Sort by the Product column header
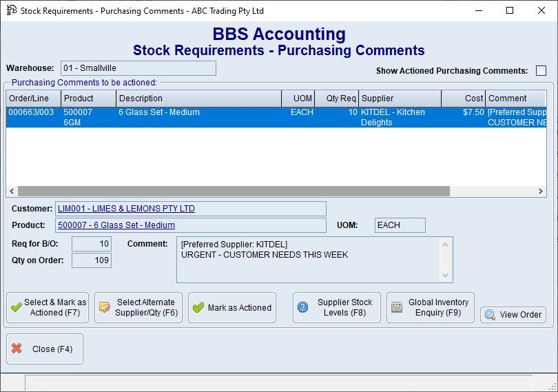The width and height of the screenshot is (558, 392). (x=88, y=99)
